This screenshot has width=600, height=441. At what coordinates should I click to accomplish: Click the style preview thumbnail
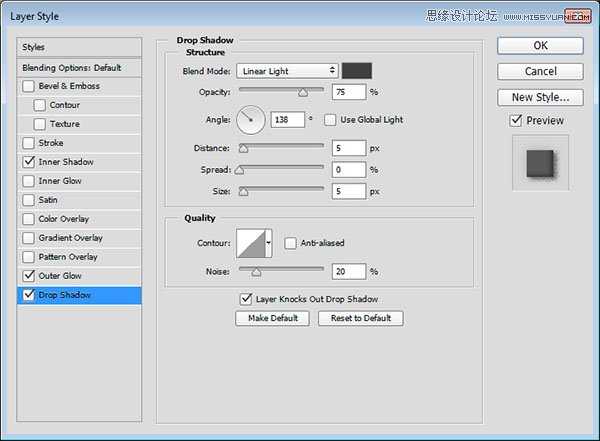click(x=540, y=163)
